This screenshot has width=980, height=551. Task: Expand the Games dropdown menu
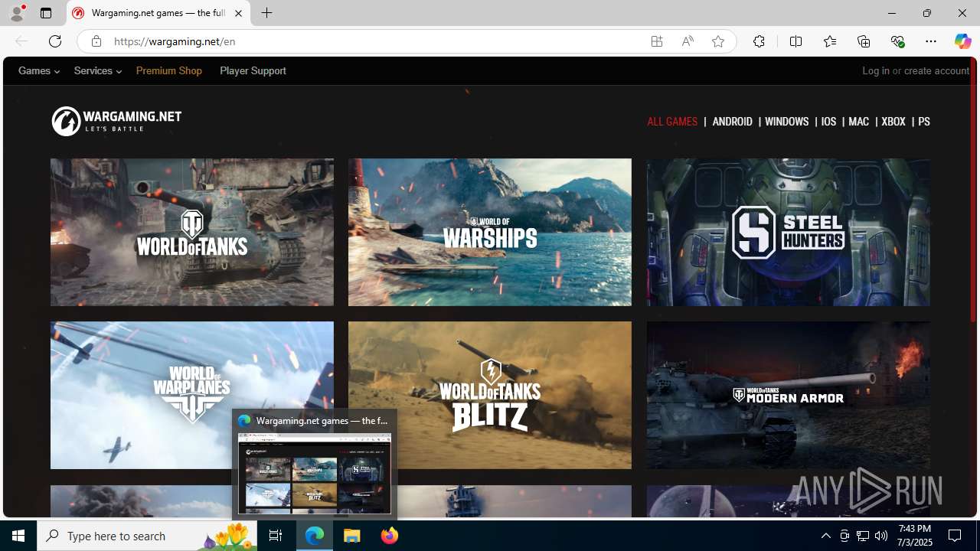point(38,70)
